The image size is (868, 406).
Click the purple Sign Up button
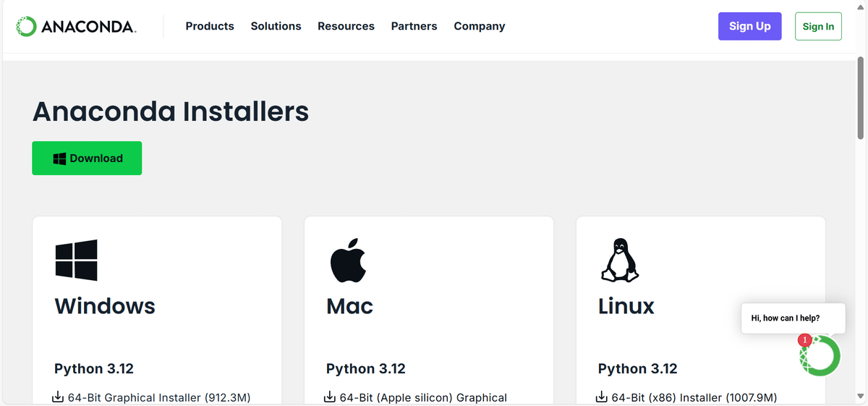coord(749,26)
